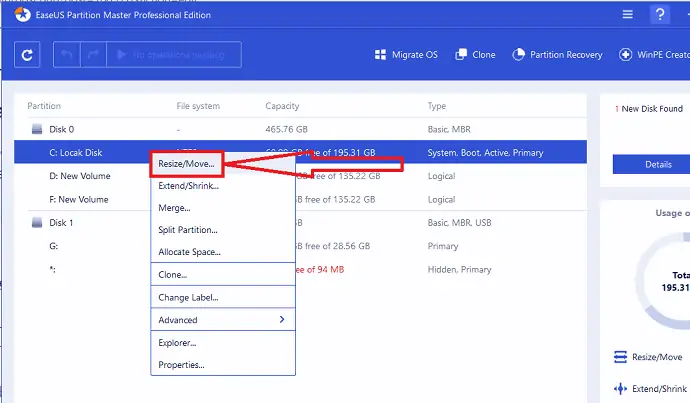Image resolution: width=690 pixels, height=403 pixels.
Task: Click the File system column header
Action: 198,106
